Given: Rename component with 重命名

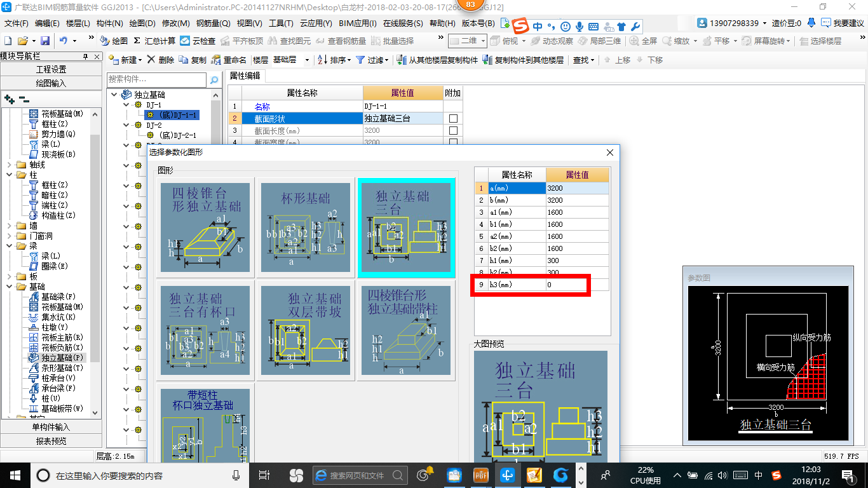Looking at the screenshot, I should click(x=229, y=60).
